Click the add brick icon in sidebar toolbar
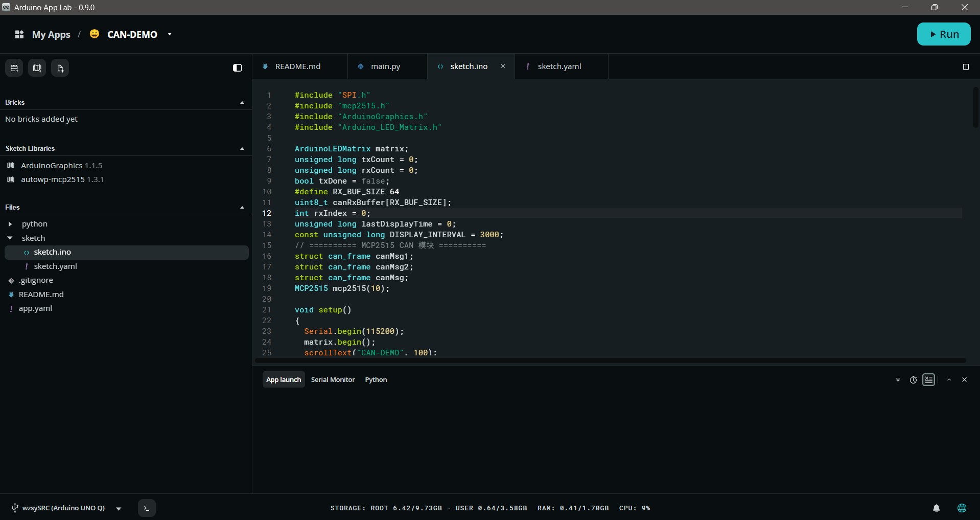The image size is (980, 520). click(x=14, y=68)
